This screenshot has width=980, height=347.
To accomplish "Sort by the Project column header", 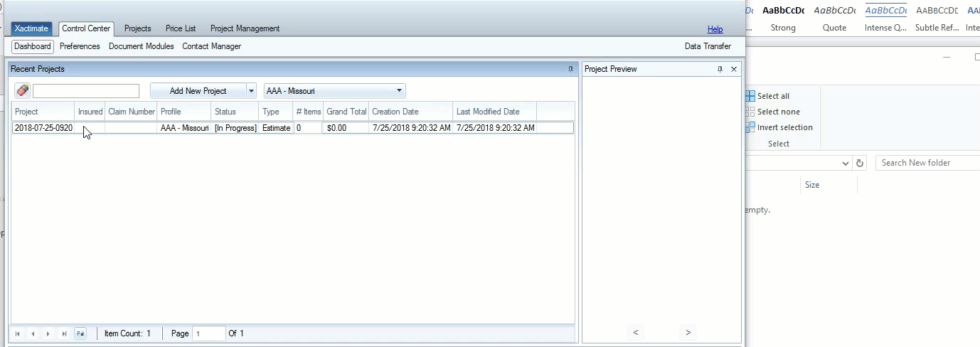I will (x=43, y=112).
